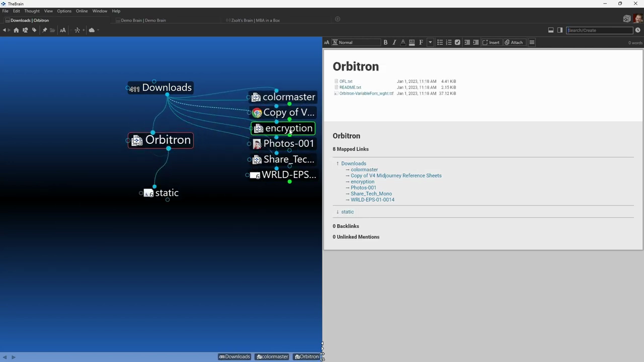
Task: Follow the static mapped link
Action: coord(347,212)
